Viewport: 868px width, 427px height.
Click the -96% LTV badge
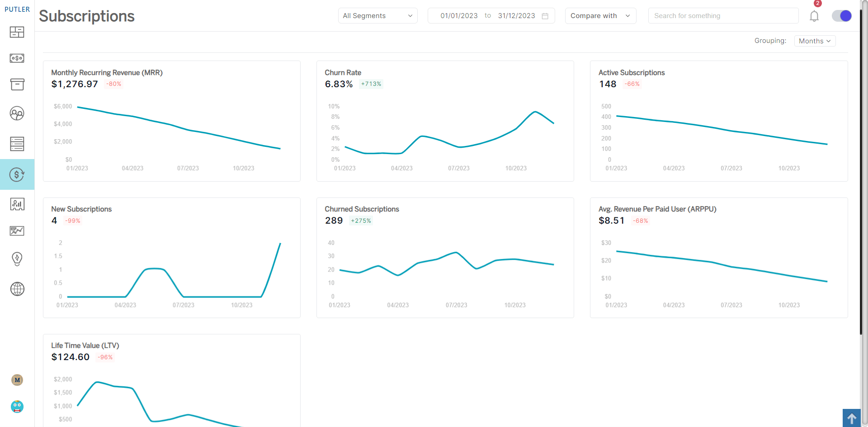105,357
